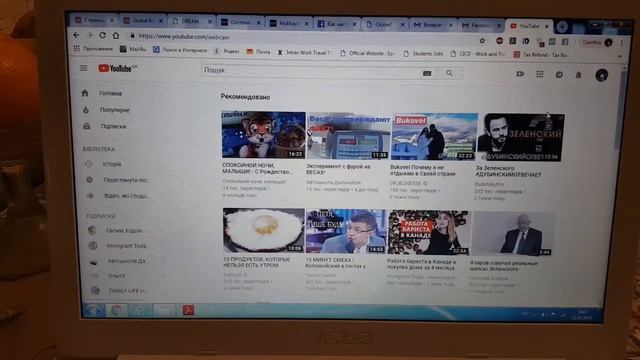Click the create video camera icon
The image size is (640, 360).
[520, 74]
